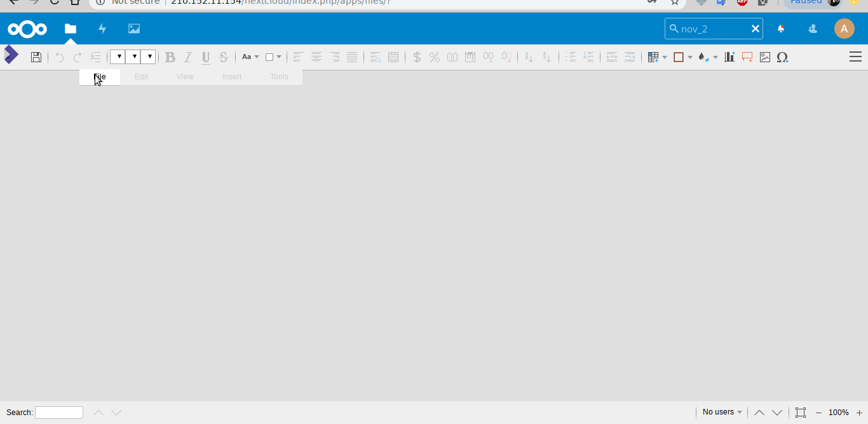The image size is (868, 424).
Task: Clear the nov_2 search with X
Action: click(x=756, y=29)
